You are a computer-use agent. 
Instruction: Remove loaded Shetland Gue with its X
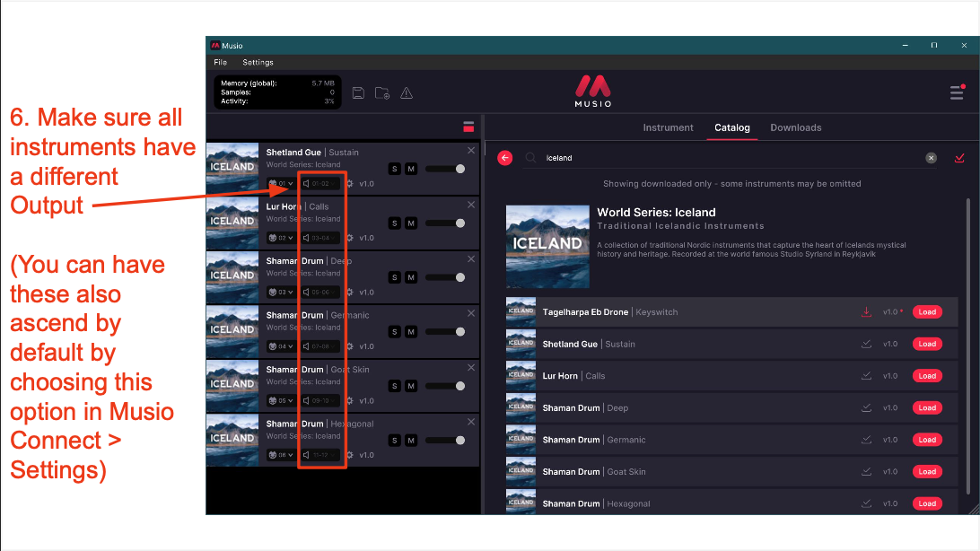pos(471,151)
